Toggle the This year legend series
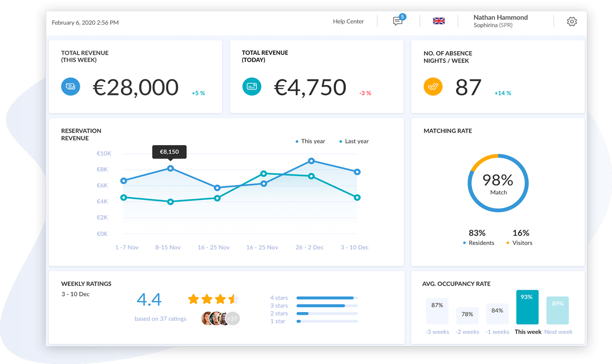Screen dimensions: 612x364 pos(310,141)
